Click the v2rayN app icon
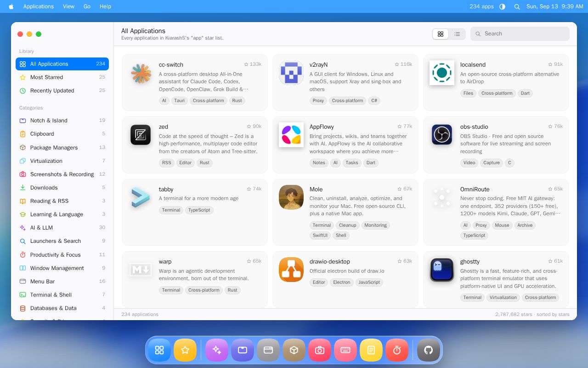This screenshot has height=368, width=588. click(291, 73)
